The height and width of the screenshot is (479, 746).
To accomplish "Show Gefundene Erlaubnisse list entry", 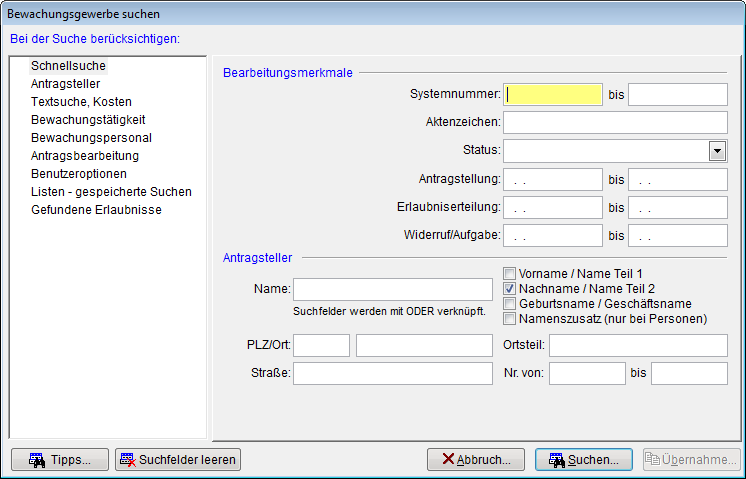I will point(96,210).
